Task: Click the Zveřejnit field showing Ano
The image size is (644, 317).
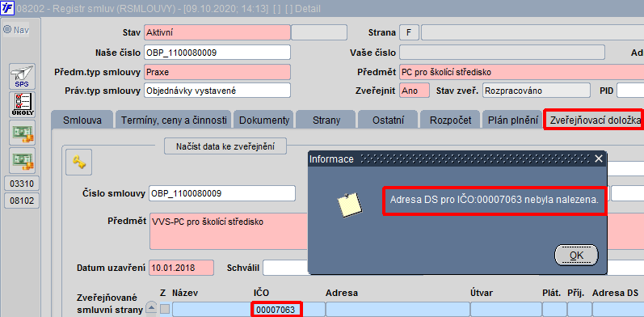Action: (415, 91)
